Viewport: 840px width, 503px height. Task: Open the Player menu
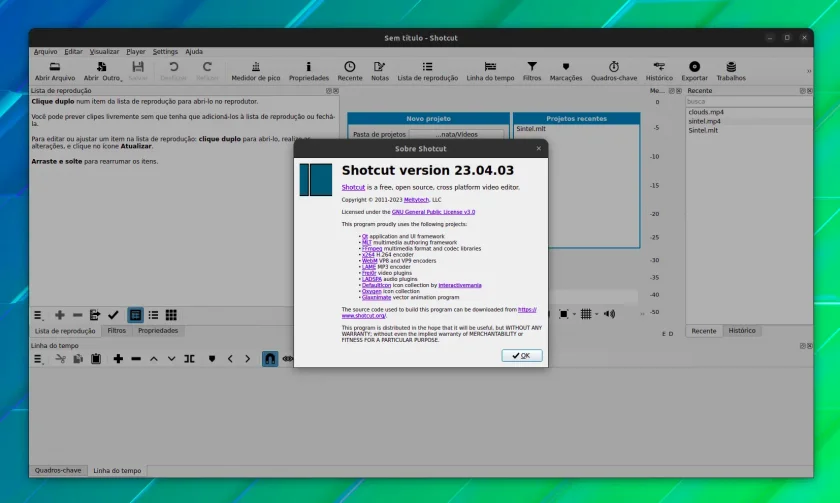tap(136, 51)
